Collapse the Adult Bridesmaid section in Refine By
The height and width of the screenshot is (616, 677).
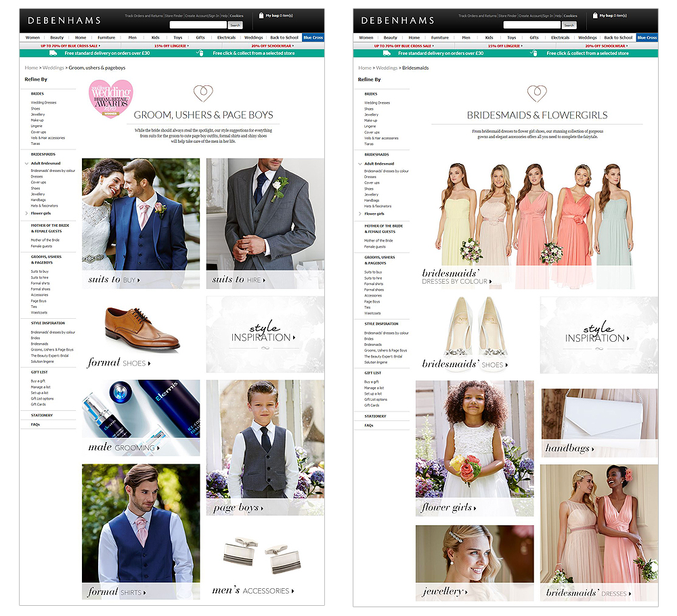click(x=27, y=163)
